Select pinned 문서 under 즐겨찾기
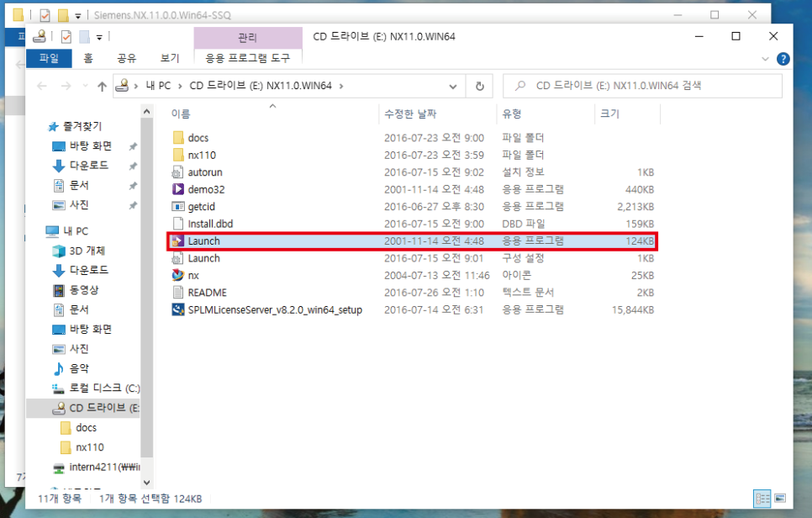This screenshot has height=518, width=812. click(x=79, y=186)
